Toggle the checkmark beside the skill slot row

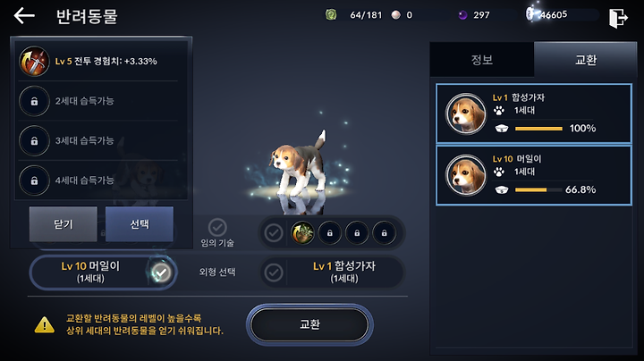[x=274, y=233]
